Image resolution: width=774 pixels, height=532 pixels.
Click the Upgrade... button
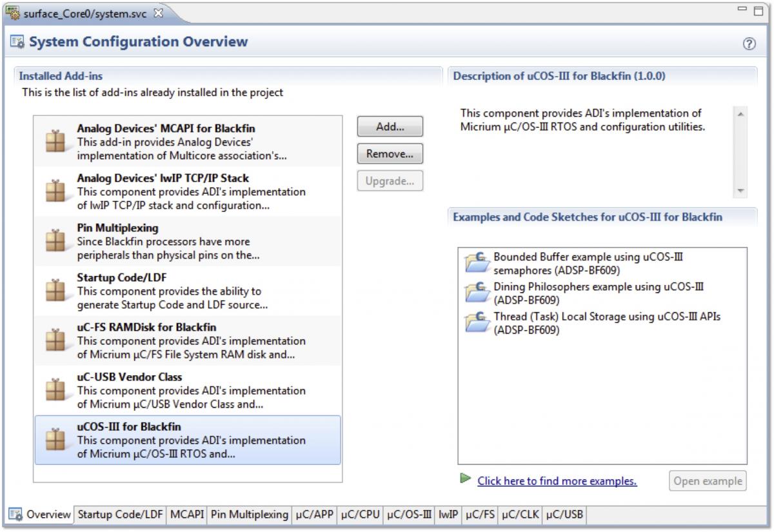tap(390, 181)
